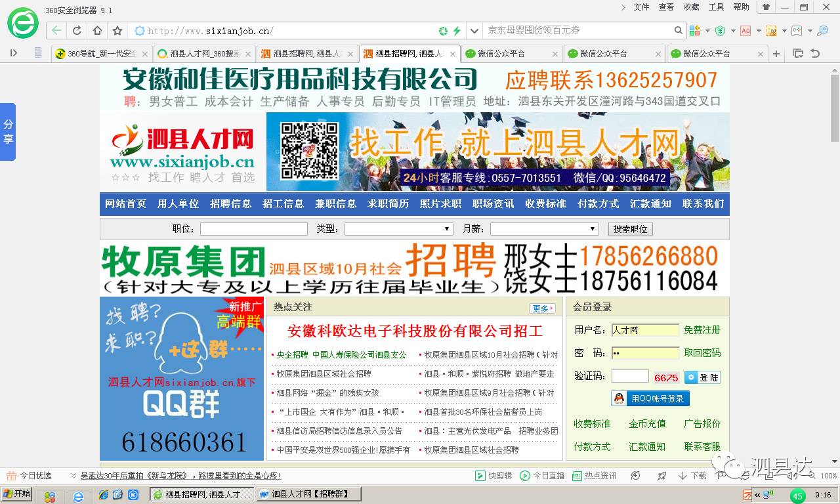
Task: Switch to the 泗县人才网_360搜索 tab
Action: (203, 54)
